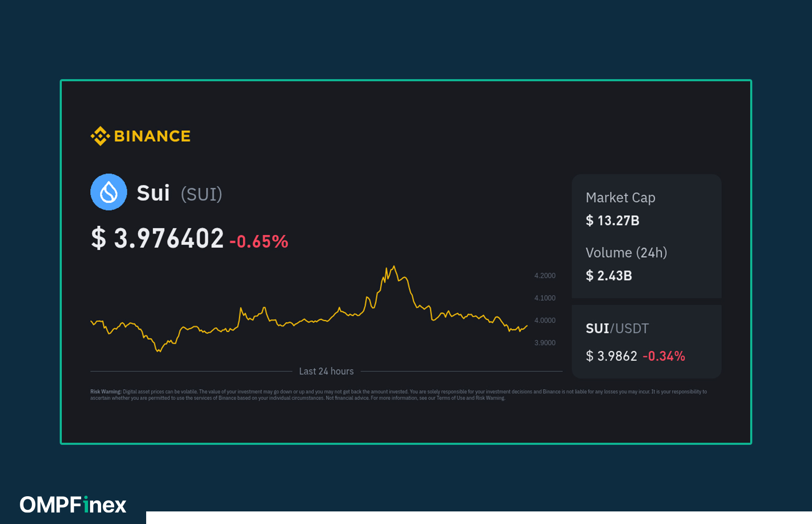Click the $ 3.9862 pair price

tap(611, 356)
